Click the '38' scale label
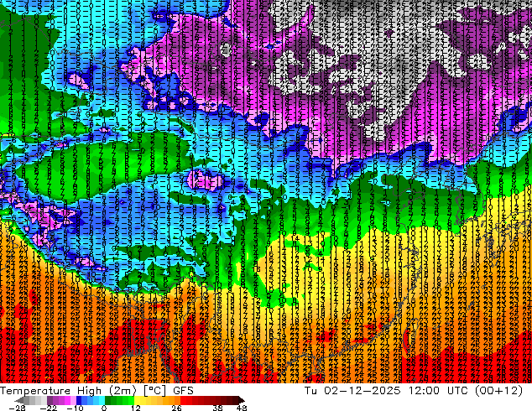Screen dimensions: 532x411 pyautogui.click(x=218, y=408)
